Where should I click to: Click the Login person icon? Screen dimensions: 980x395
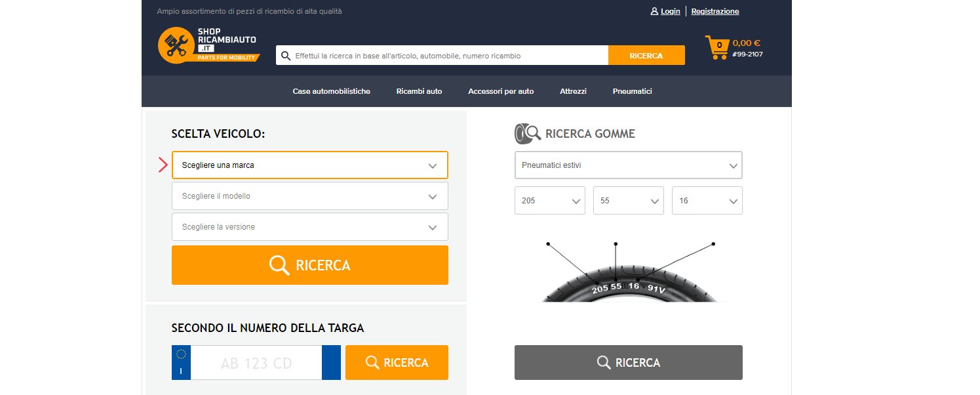[x=654, y=11]
